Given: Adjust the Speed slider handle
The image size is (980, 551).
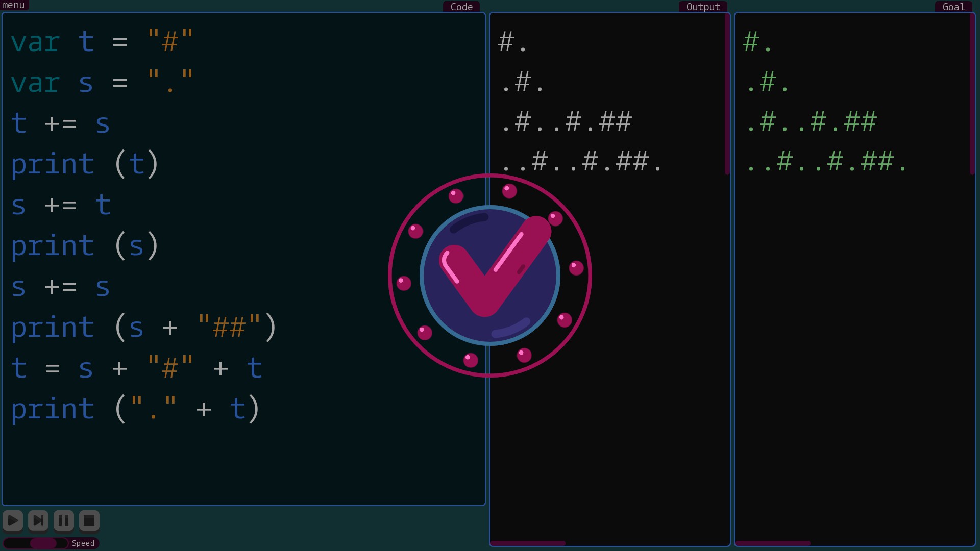Looking at the screenshot, I should pos(43,543).
